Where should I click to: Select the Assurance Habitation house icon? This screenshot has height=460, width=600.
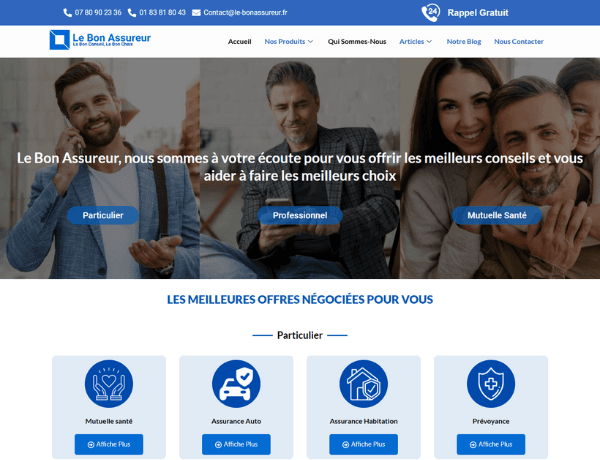364,383
